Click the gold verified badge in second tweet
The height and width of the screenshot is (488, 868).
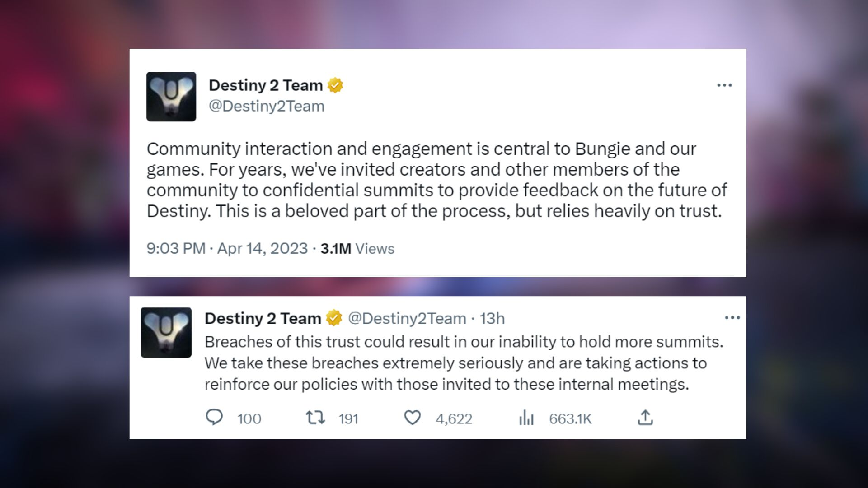[334, 318]
